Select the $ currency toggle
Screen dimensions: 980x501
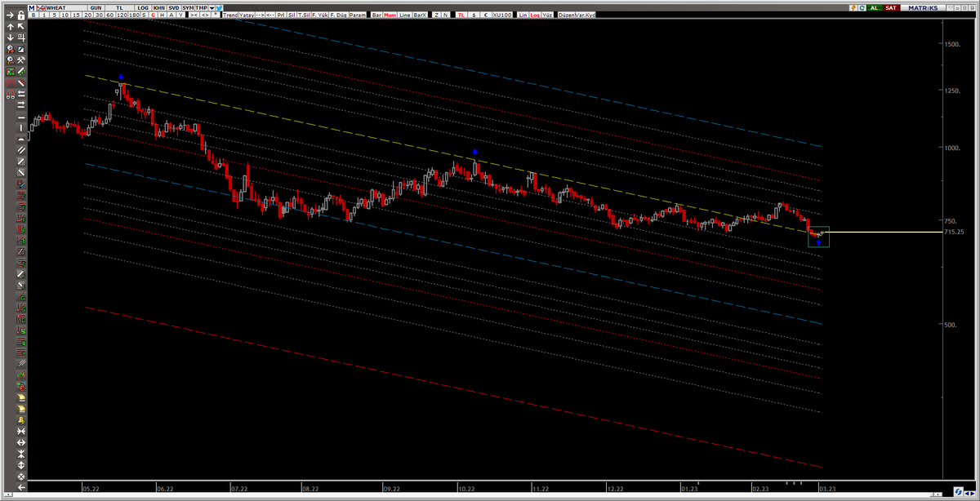point(474,16)
